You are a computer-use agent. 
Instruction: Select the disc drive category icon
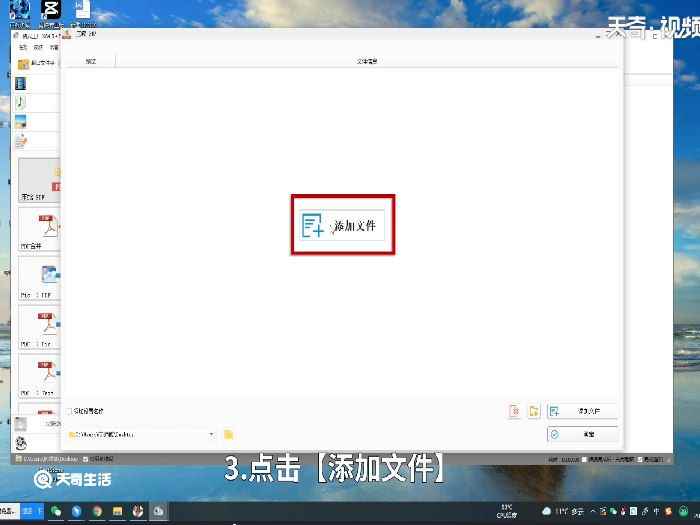(x=21, y=424)
